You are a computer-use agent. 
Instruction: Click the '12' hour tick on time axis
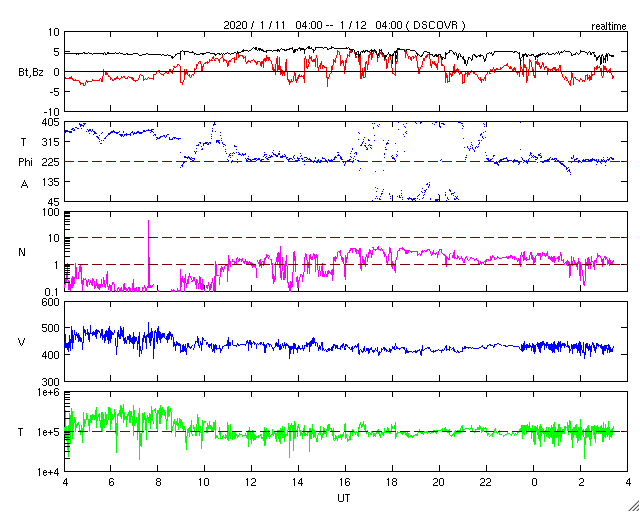point(251,482)
